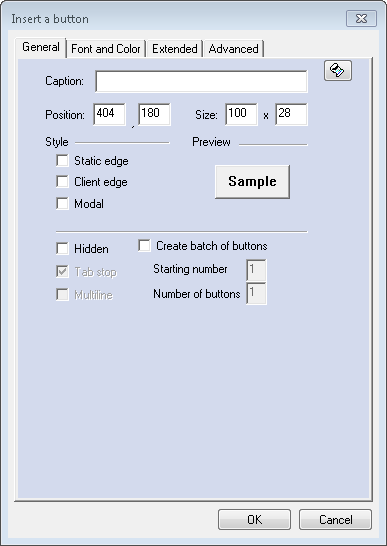This screenshot has height=546, width=387.
Task: Toggle the Multiline checkbox
Action: click(62, 295)
